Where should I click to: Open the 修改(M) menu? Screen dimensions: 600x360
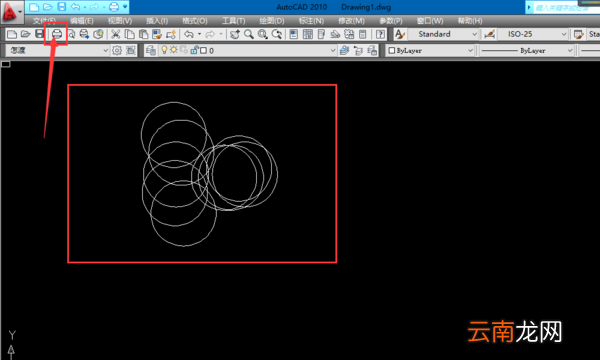coord(351,21)
